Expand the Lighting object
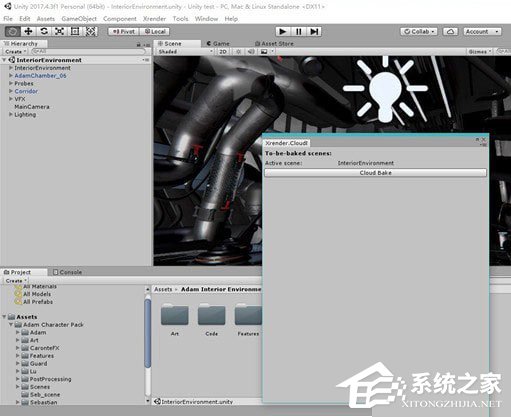The width and height of the screenshot is (511, 417). pos(11,114)
